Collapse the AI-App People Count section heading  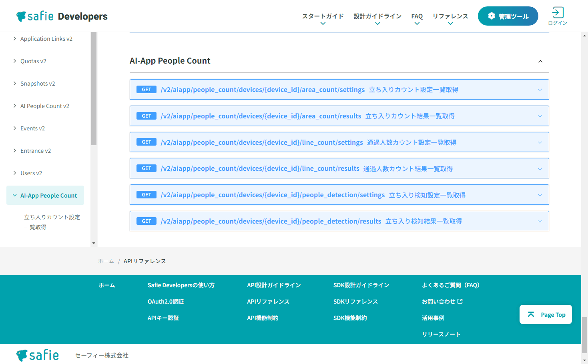click(540, 61)
